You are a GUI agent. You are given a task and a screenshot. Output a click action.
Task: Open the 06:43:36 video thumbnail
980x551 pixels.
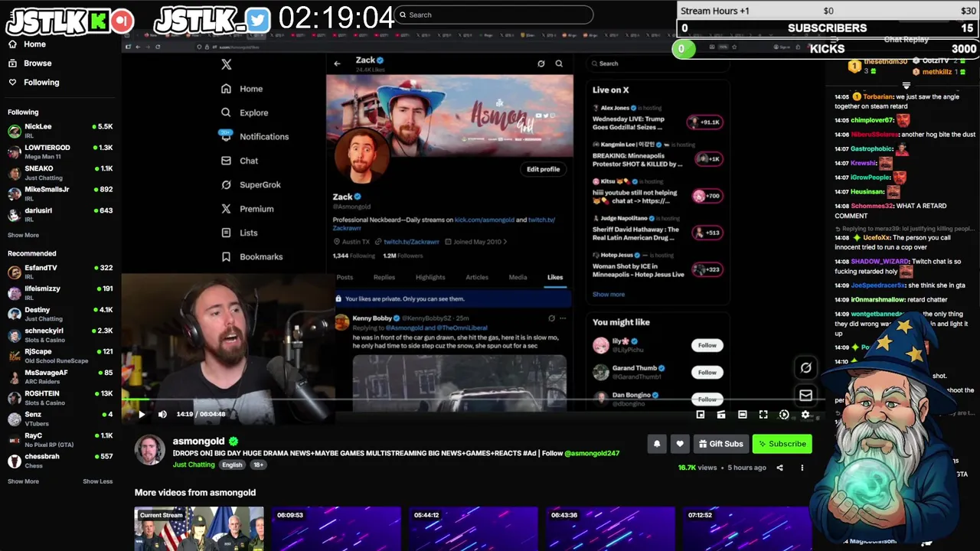point(610,529)
